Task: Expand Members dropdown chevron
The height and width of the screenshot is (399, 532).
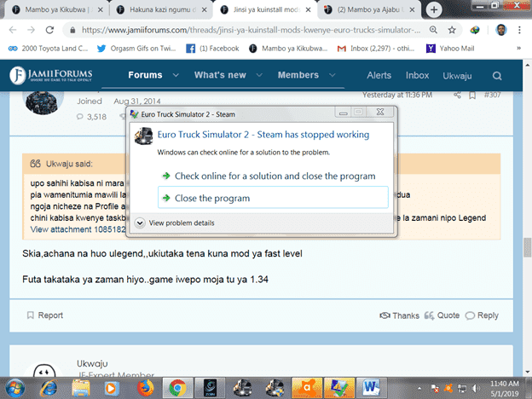Action: click(332, 75)
